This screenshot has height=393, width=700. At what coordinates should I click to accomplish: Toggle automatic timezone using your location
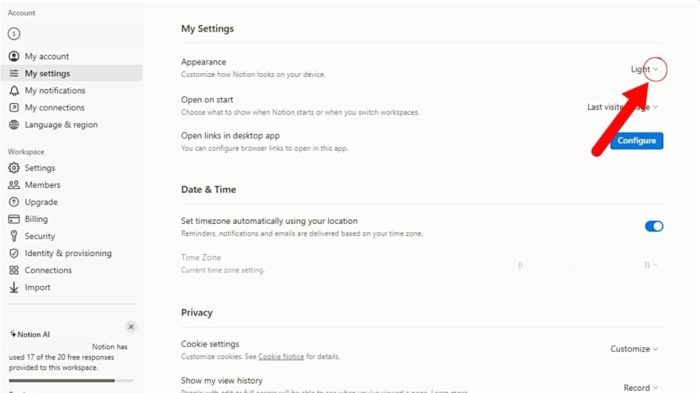pyautogui.click(x=654, y=226)
